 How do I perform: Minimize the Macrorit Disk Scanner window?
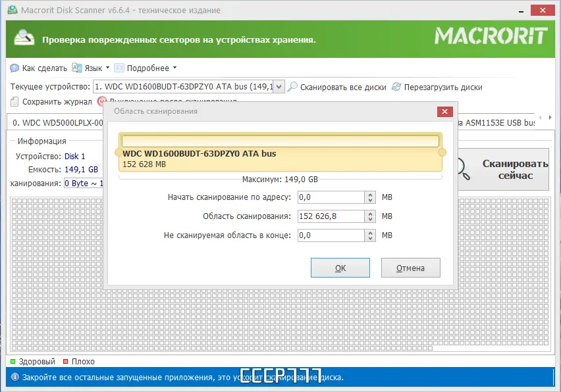(x=521, y=11)
